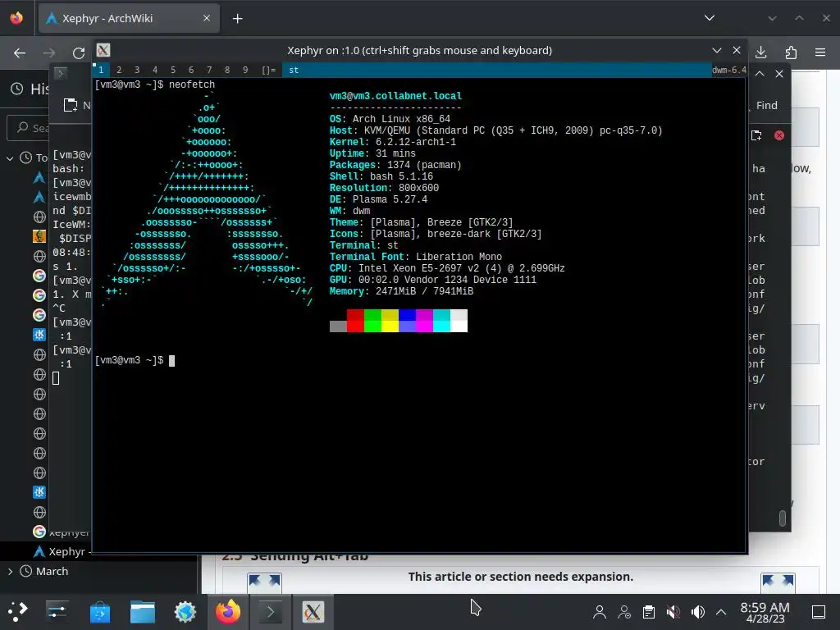Click the History clock icon in sidebar header
This screenshot has height=630, width=840.
pyautogui.click(x=17, y=89)
